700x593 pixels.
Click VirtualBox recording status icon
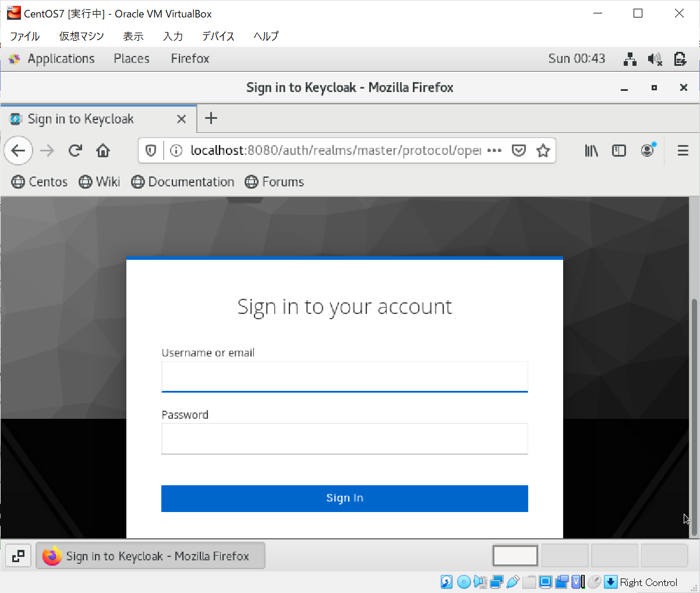click(x=562, y=582)
